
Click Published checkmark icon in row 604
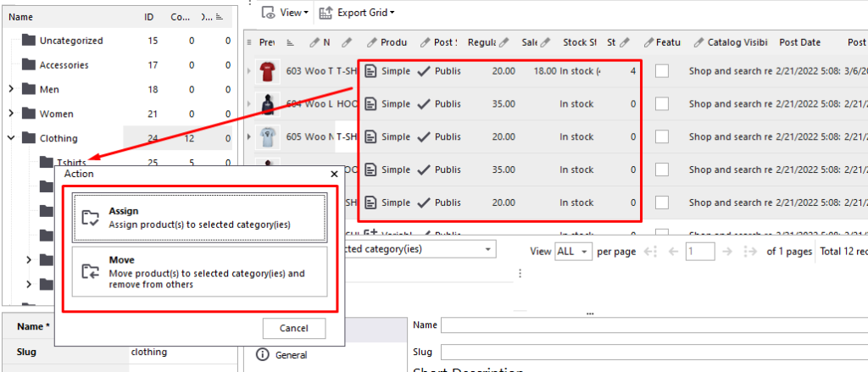point(424,103)
